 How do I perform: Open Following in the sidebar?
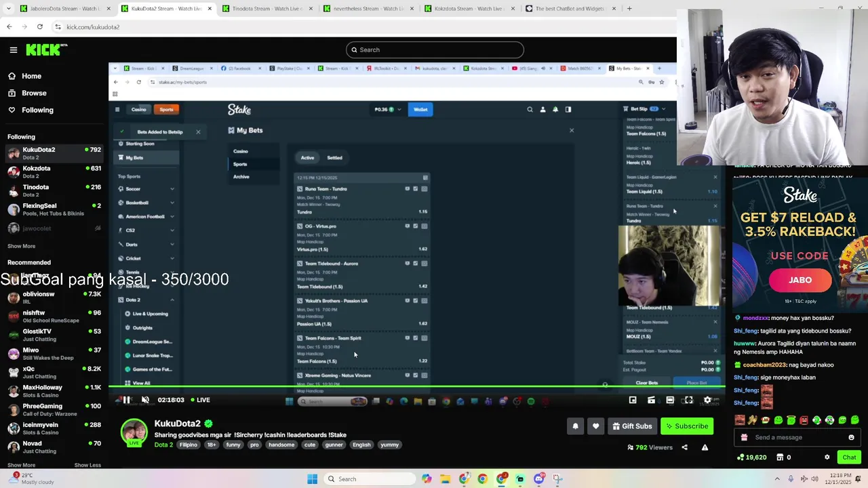[37, 110]
